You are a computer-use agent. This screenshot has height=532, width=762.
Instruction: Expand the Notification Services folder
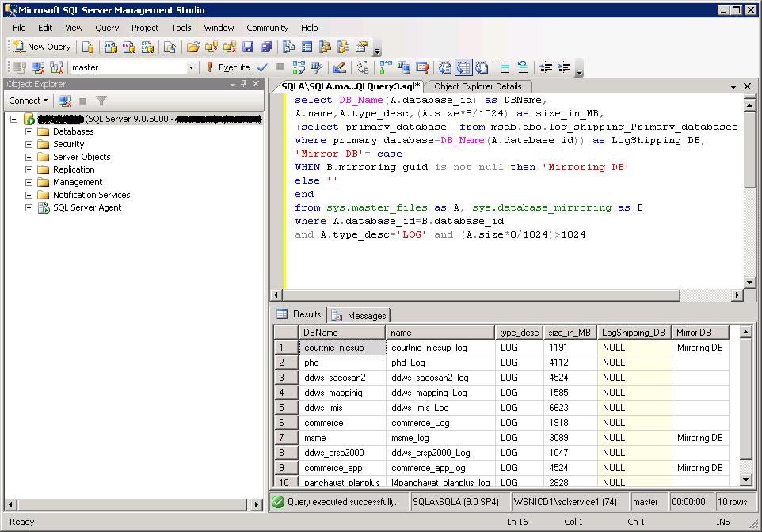[29, 195]
